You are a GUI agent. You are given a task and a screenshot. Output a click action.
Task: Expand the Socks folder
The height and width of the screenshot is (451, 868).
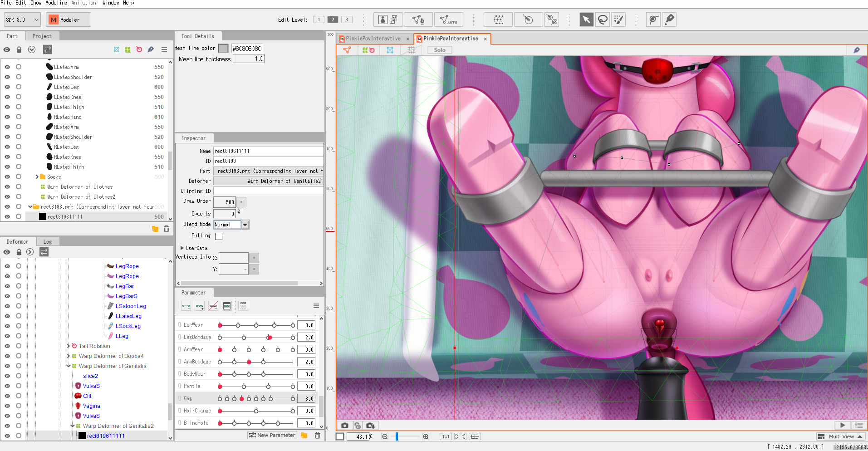coord(37,177)
